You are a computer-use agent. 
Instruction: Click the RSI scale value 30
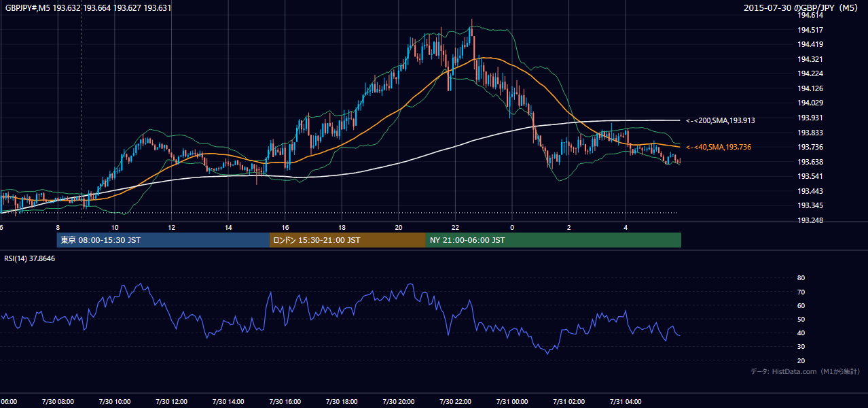click(801, 347)
